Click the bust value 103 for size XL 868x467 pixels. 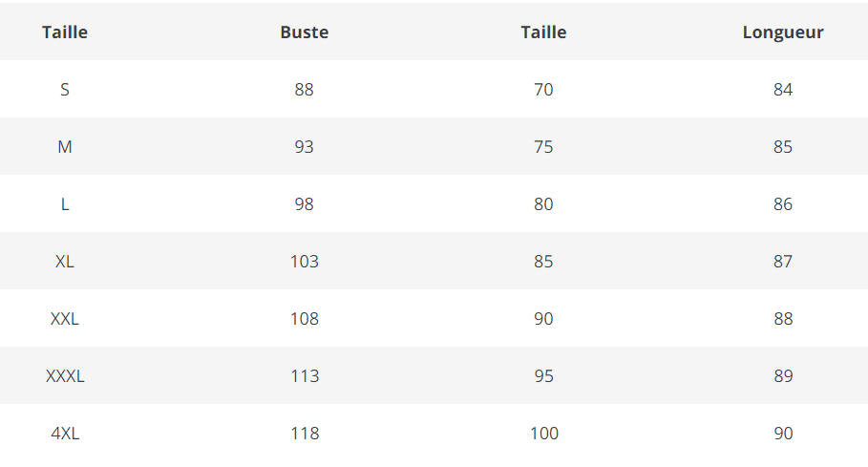pyautogui.click(x=304, y=262)
